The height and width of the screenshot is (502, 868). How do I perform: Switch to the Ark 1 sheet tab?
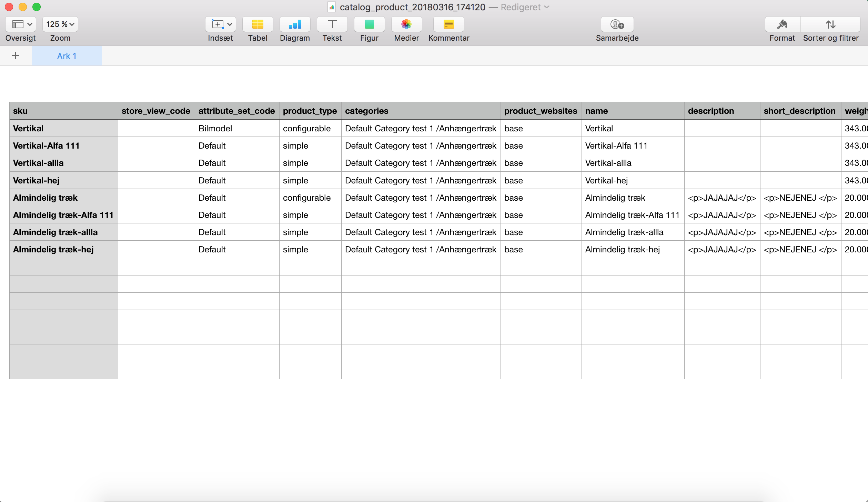pyautogui.click(x=67, y=56)
